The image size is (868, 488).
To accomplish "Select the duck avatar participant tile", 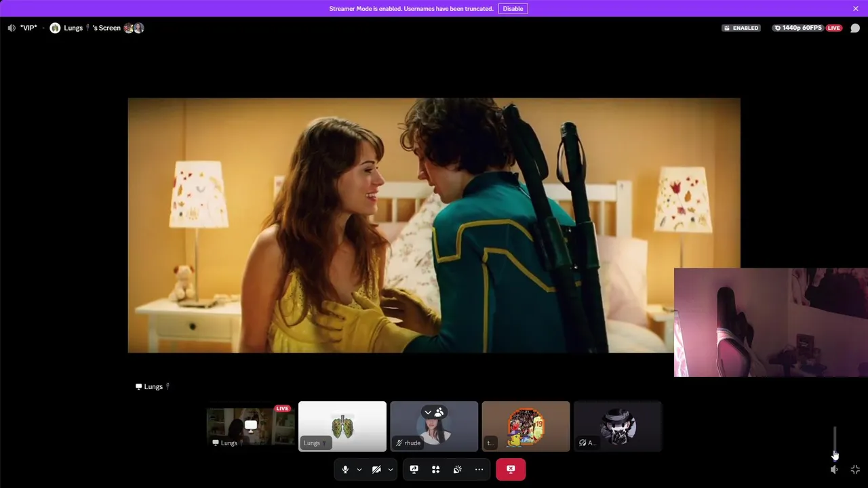I will pyautogui.click(x=526, y=426).
